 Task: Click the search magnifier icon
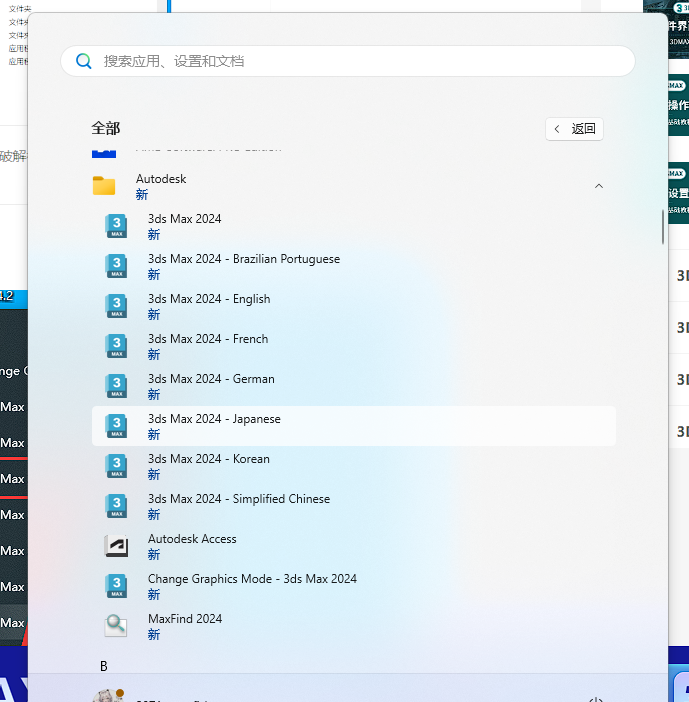[x=83, y=61]
